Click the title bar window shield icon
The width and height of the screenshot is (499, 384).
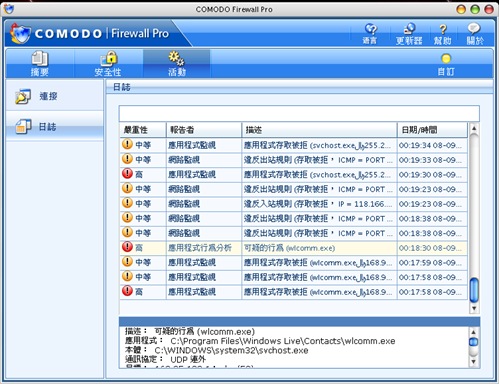[x=9, y=9]
